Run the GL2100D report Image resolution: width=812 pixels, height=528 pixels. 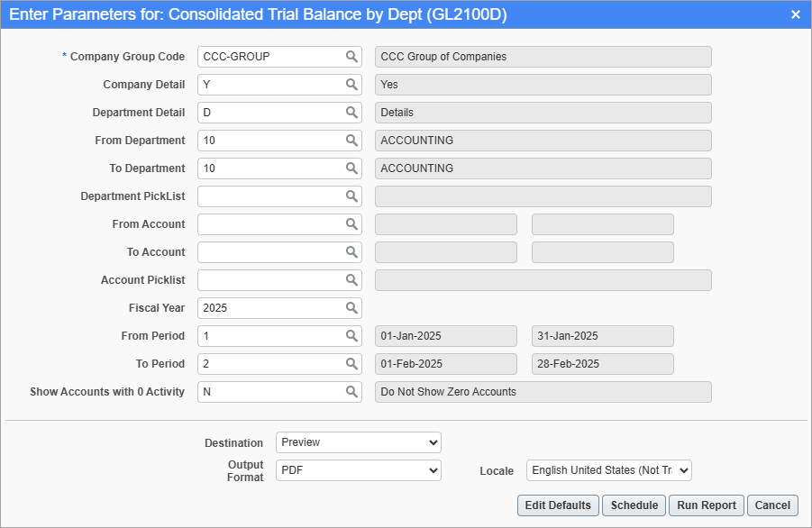707,505
